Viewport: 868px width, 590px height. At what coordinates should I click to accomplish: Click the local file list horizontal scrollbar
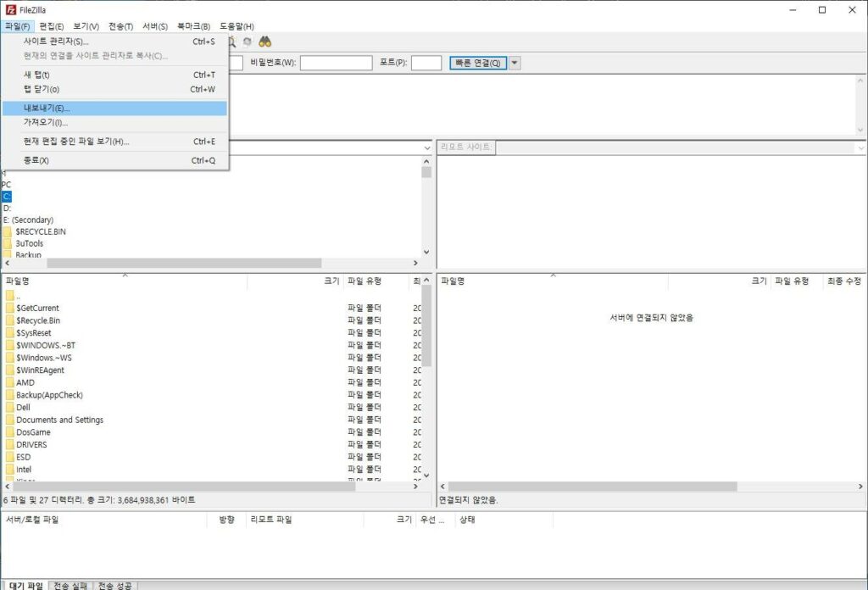click(211, 487)
